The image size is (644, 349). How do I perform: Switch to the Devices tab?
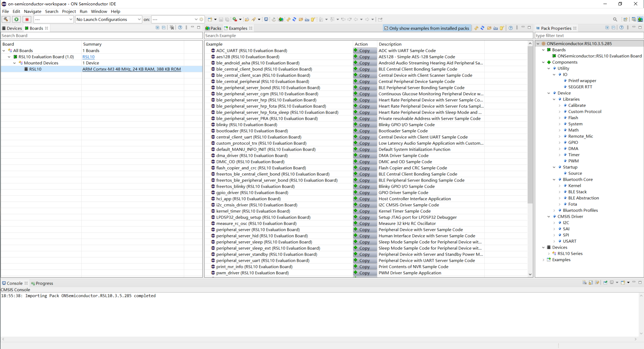pos(12,28)
